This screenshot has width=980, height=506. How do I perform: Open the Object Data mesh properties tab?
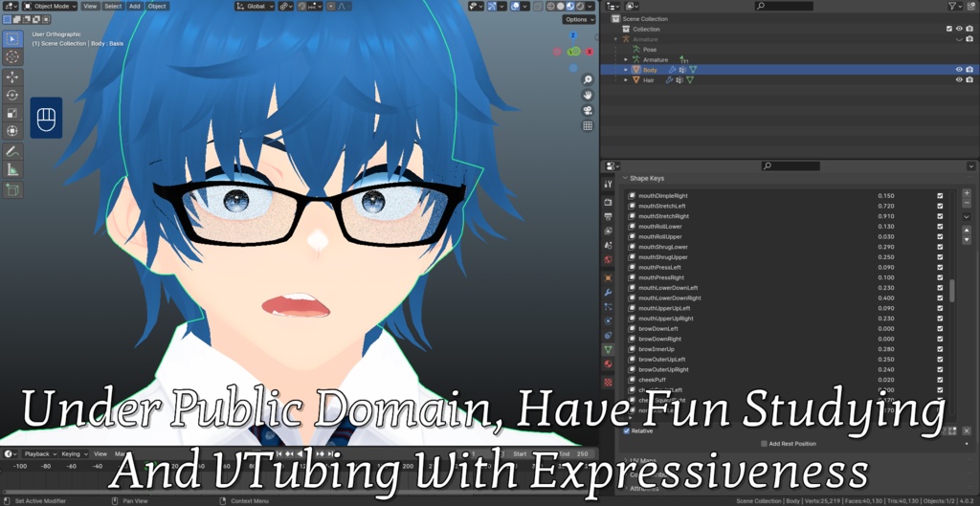point(608,350)
